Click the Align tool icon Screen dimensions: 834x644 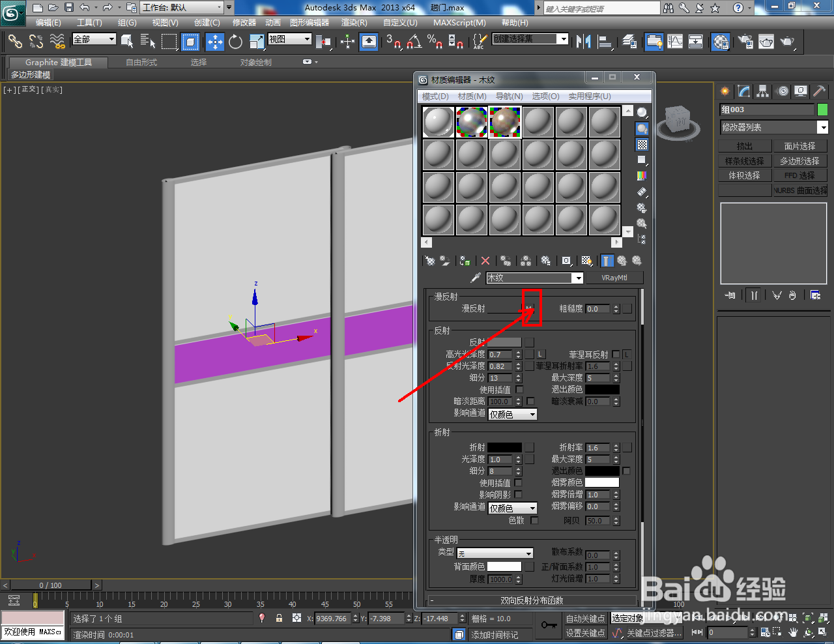pyautogui.click(x=605, y=42)
